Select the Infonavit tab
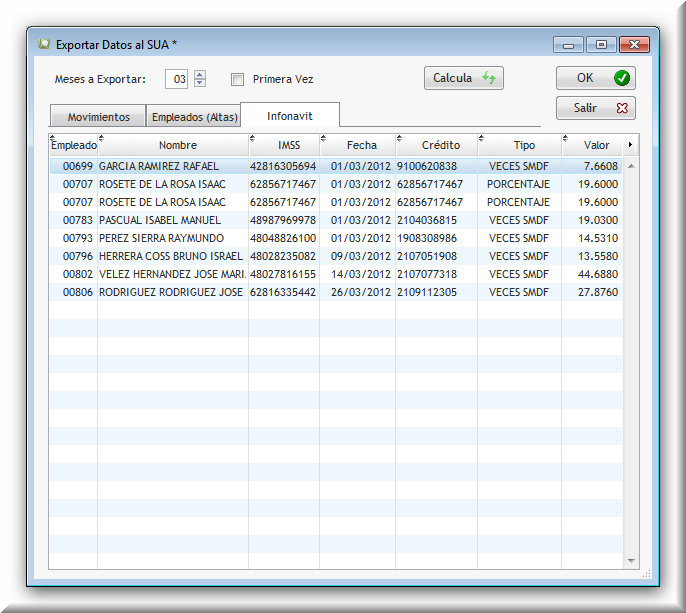Image resolution: width=686 pixels, height=613 pixels. tap(290, 116)
